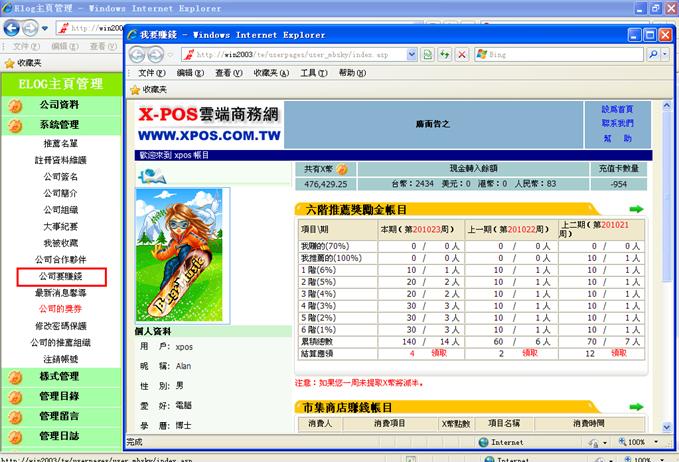Image resolution: width=679 pixels, height=462 pixels.
Task: Click the gold coin icon beside 共有X幣
Action: coord(341,170)
